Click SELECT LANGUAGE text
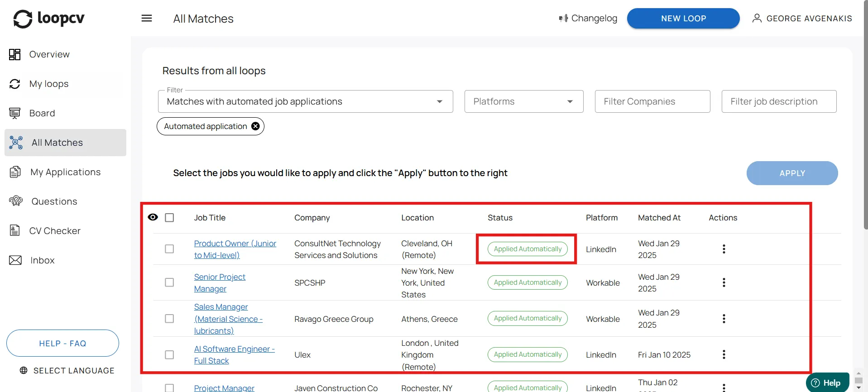Screen dimensions: 868x392 tap(74, 370)
